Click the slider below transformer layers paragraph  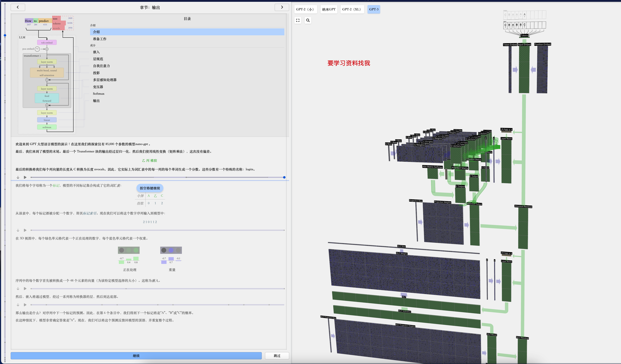pos(158,305)
